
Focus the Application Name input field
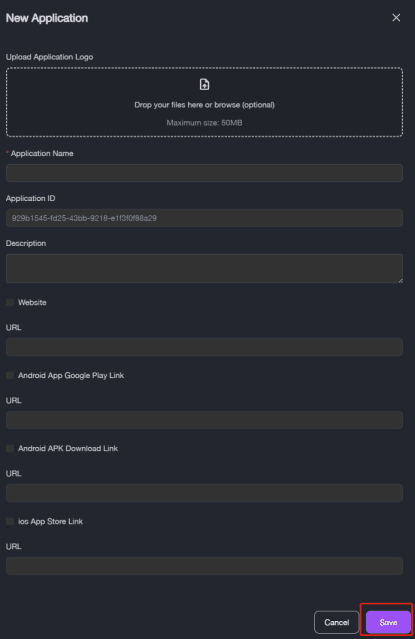204,173
